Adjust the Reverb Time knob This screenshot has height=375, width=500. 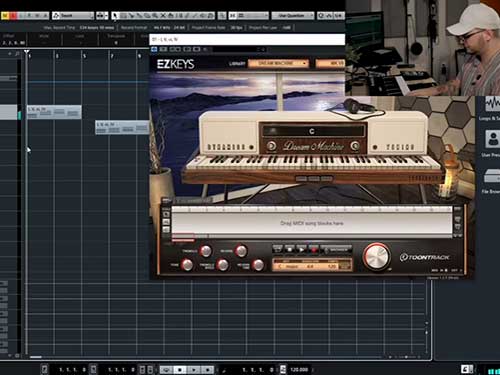tap(258, 265)
